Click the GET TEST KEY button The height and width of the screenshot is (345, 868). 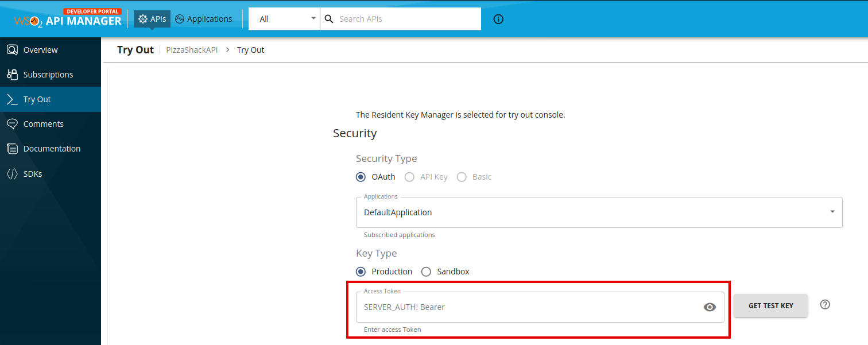click(770, 305)
